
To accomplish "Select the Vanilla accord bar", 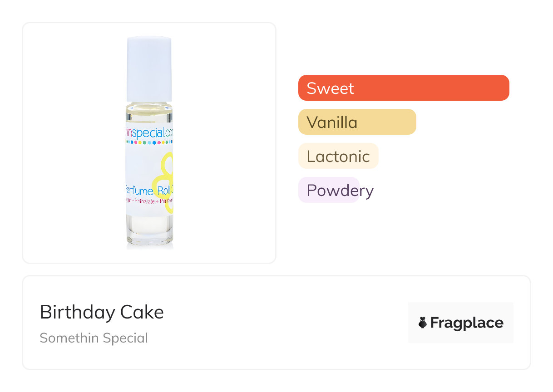I will coord(357,122).
